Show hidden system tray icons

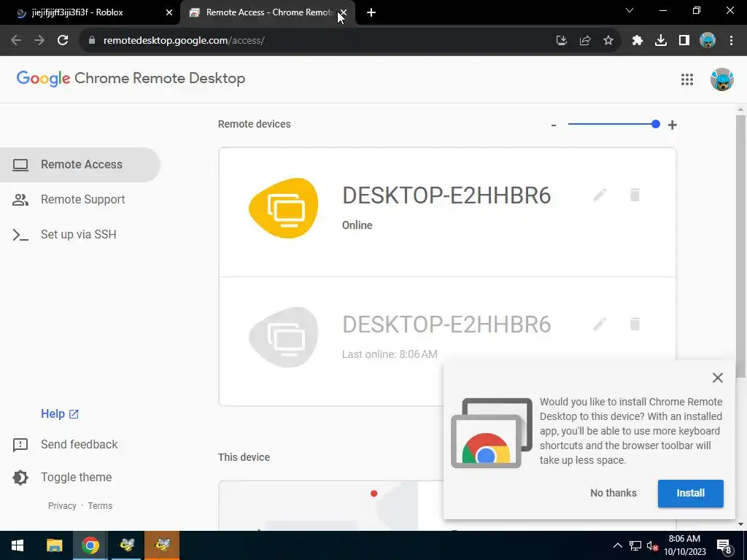pyautogui.click(x=617, y=545)
